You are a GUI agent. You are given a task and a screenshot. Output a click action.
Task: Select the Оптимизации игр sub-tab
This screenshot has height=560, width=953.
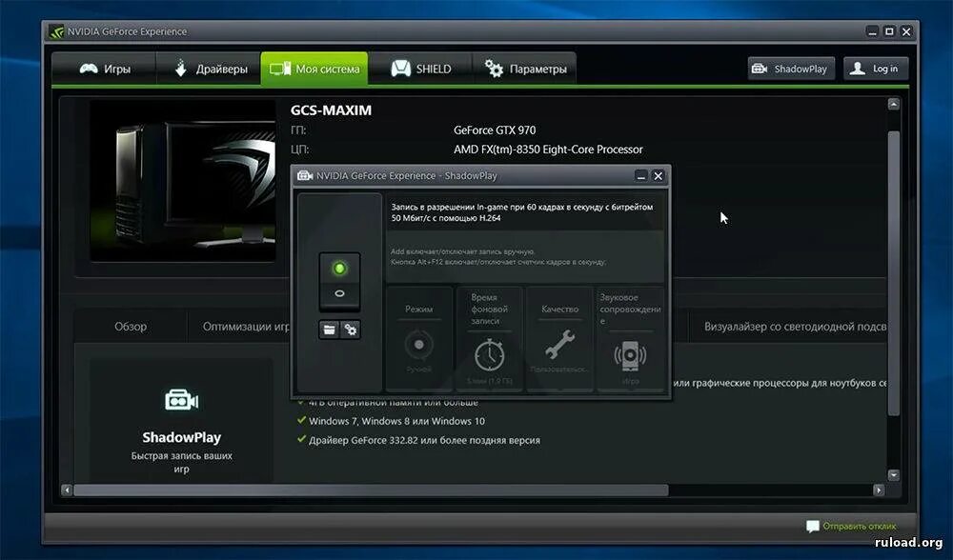pyautogui.click(x=246, y=327)
